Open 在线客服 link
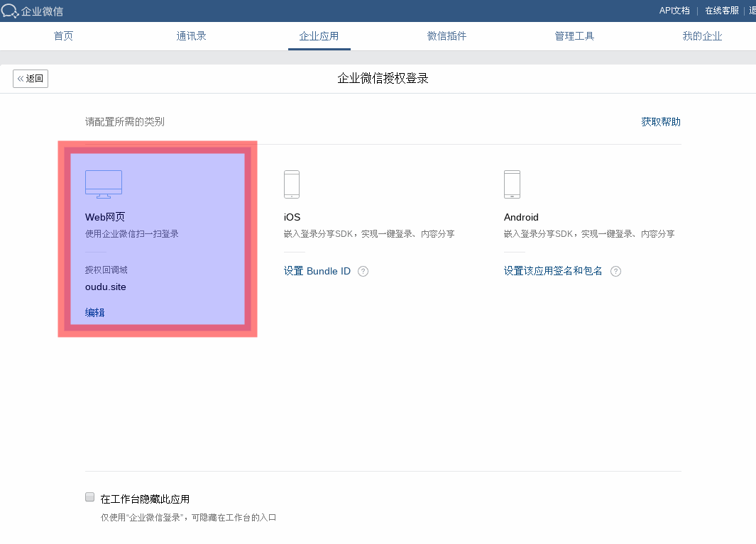This screenshot has height=544, width=756. tap(722, 11)
